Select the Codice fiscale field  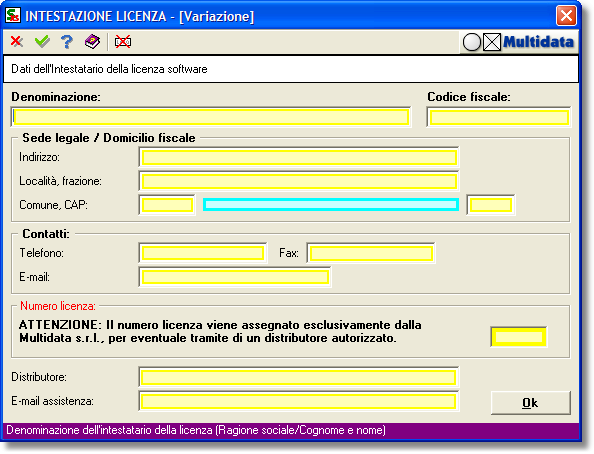coord(499,117)
